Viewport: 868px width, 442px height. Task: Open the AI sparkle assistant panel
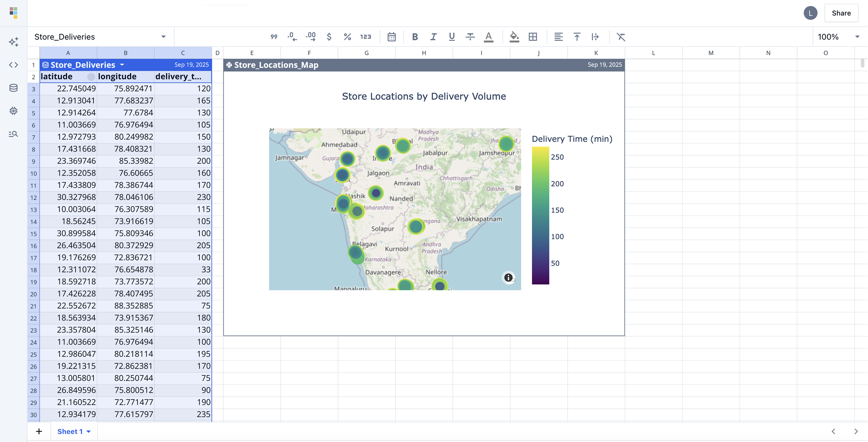click(x=13, y=42)
